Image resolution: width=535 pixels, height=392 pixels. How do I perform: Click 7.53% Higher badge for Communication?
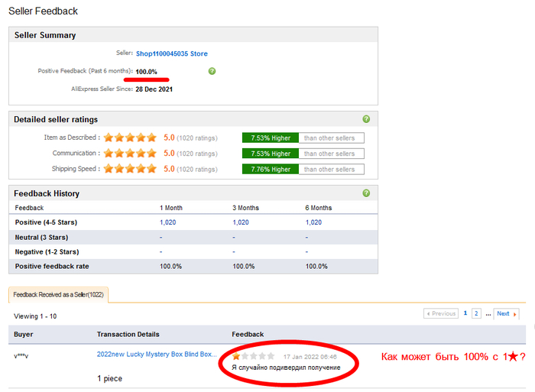point(271,154)
